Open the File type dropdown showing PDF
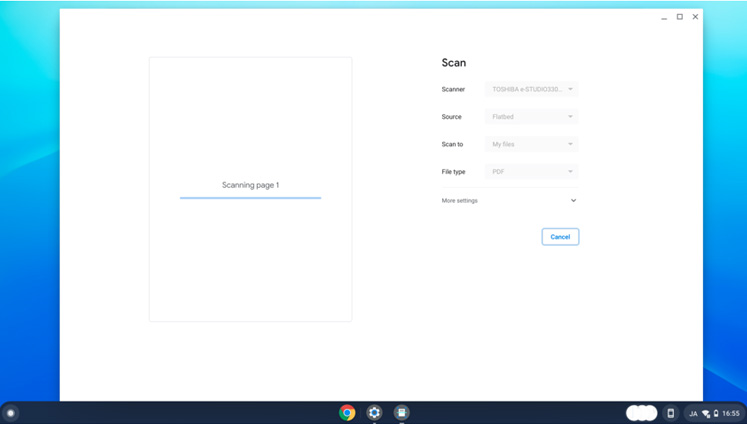The image size is (747, 424). 532,172
